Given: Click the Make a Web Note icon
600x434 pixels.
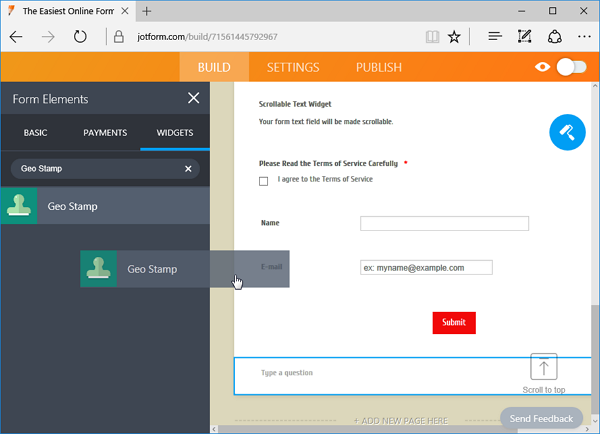Looking at the screenshot, I should (x=524, y=36).
